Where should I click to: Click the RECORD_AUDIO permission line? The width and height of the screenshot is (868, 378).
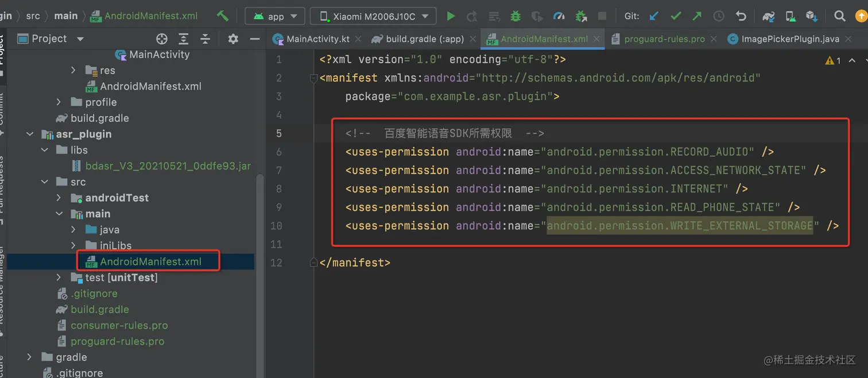click(560, 152)
